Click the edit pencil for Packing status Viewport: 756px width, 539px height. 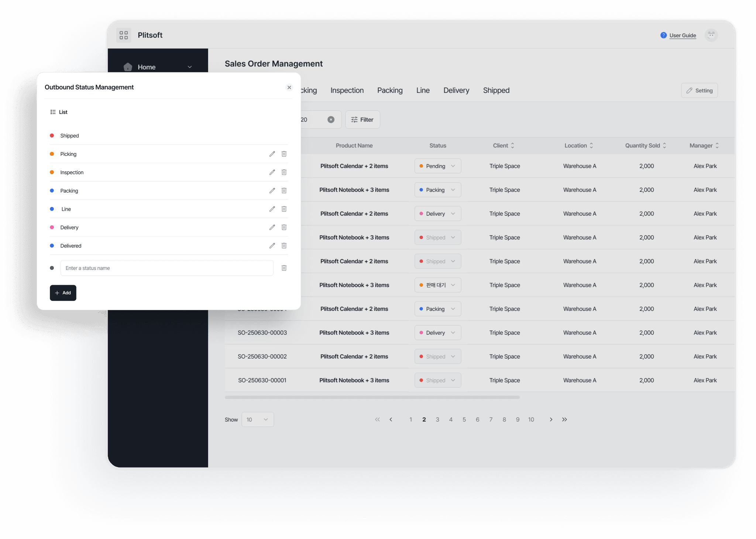(272, 191)
